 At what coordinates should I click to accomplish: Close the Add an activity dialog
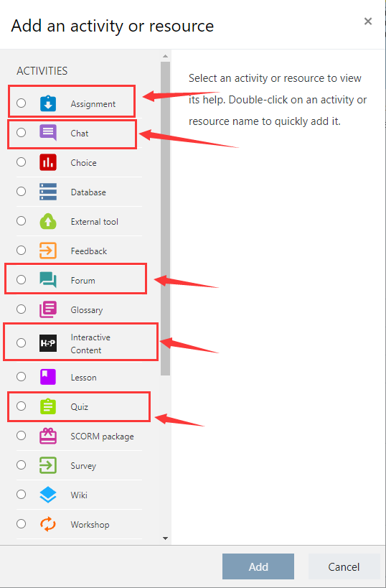(368, 22)
